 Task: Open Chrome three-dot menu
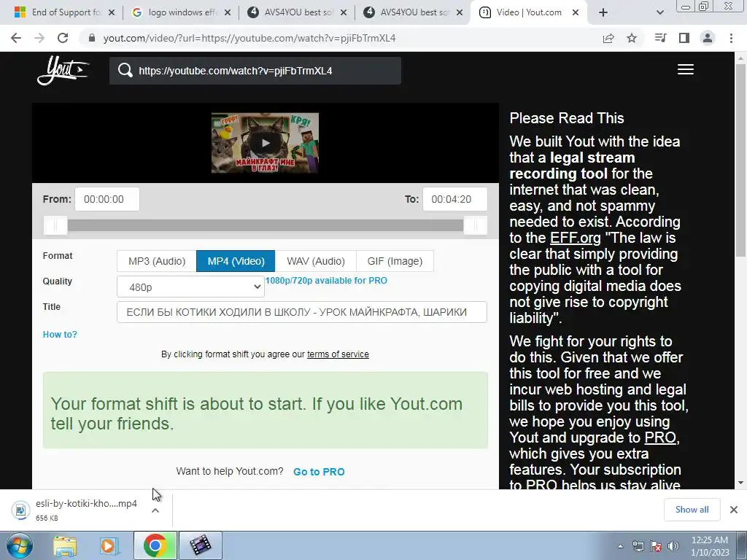(731, 38)
